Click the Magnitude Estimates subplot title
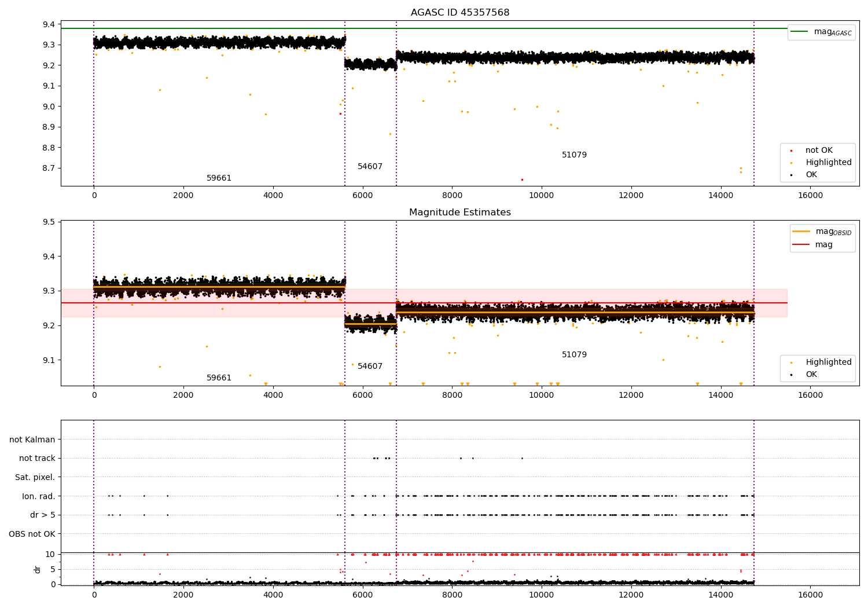The width and height of the screenshot is (868, 608). pos(460,213)
